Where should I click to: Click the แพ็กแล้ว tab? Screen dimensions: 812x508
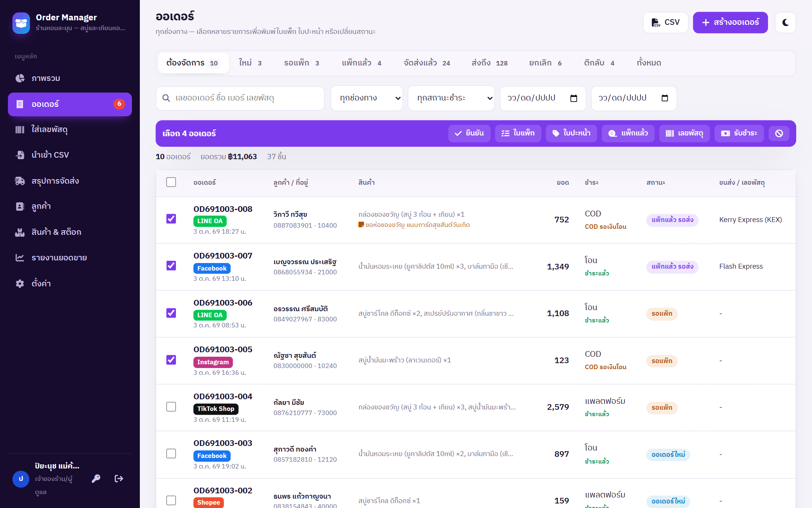362,63
